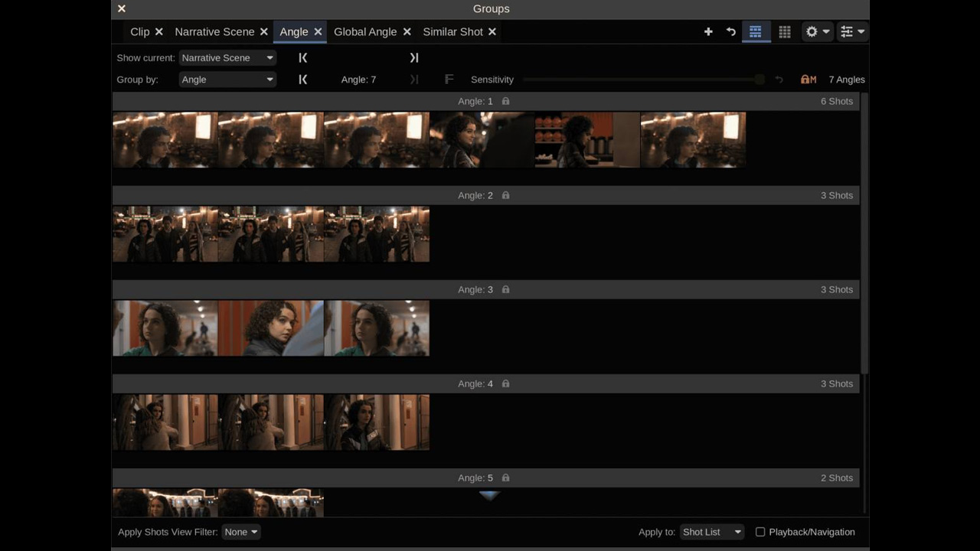Image resolution: width=980 pixels, height=551 pixels.
Task: Select the second thumbnail in Angle: 3
Action: tap(271, 328)
